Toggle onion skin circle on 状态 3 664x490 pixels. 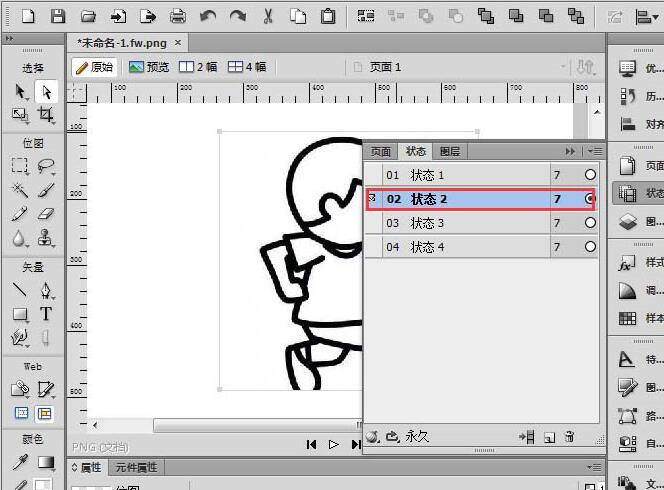[x=590, y=223]
